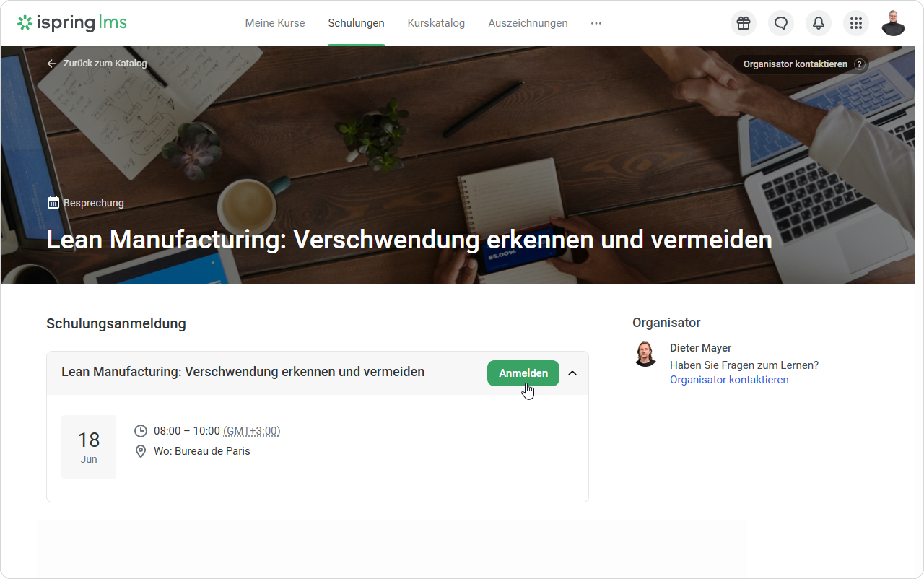Click the Dieter Mayer name
Viewport: 924px width, 579px height.
[x=700, y=348]
